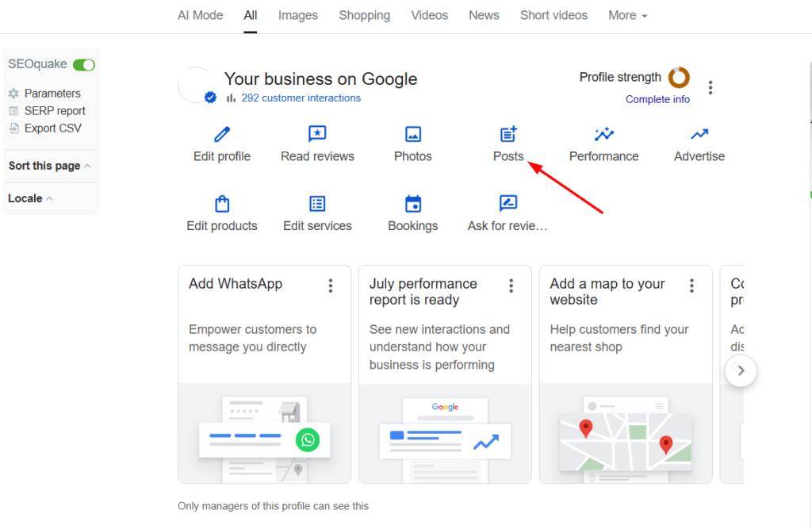Open Edit products shopping bag icon

coord(222,204)
